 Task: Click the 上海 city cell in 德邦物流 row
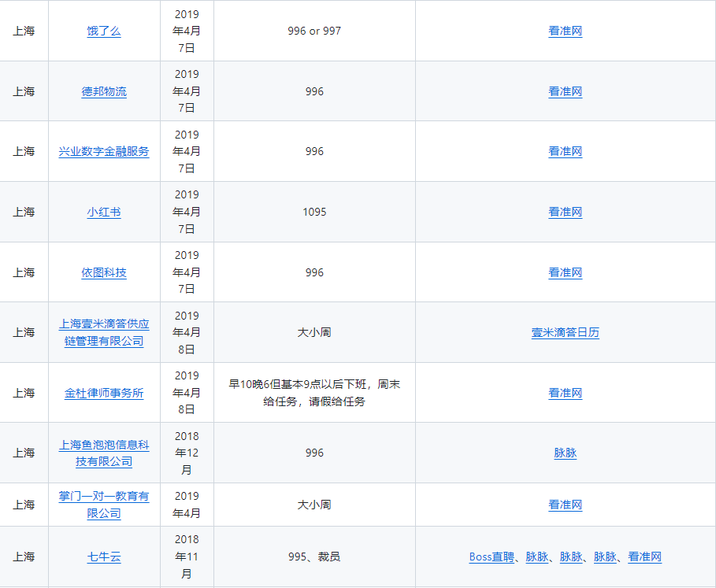[24, 91]
